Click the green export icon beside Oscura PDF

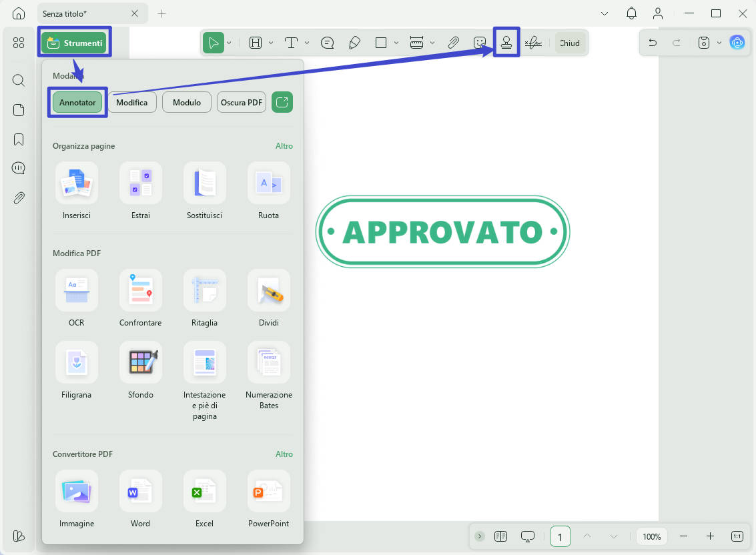(x=282, y=102)
